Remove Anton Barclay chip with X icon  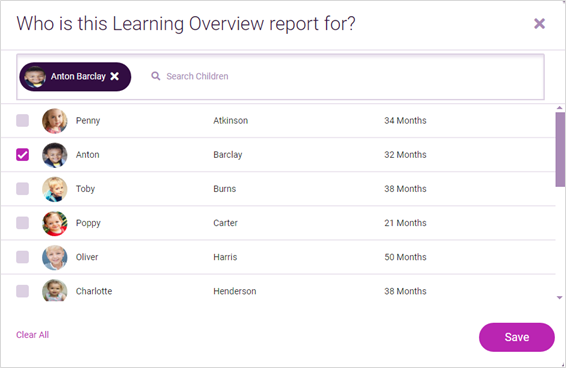[x=114, y=76]
